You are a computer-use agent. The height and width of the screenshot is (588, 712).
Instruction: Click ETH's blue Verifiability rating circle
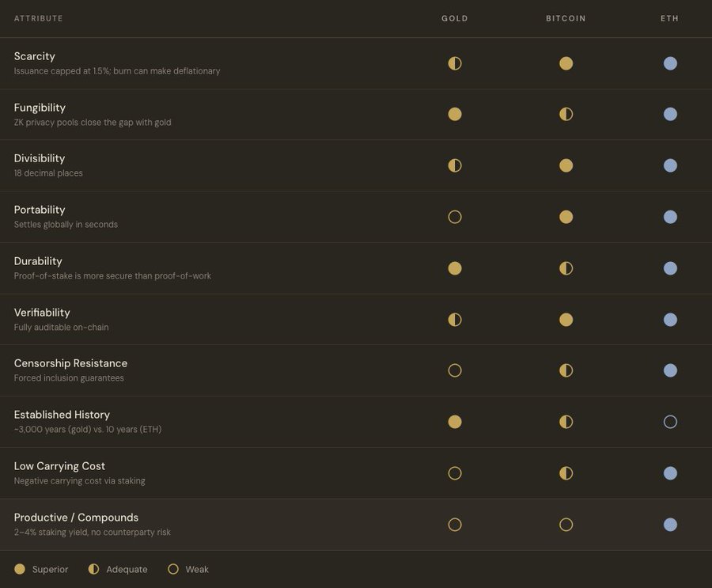(670, 320)
